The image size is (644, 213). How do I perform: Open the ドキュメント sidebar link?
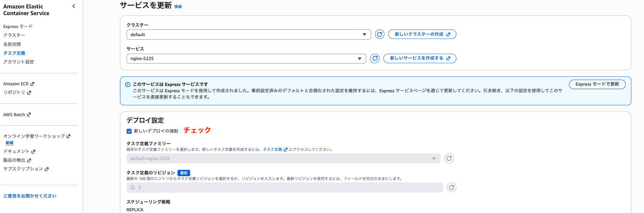pos(16,152)
